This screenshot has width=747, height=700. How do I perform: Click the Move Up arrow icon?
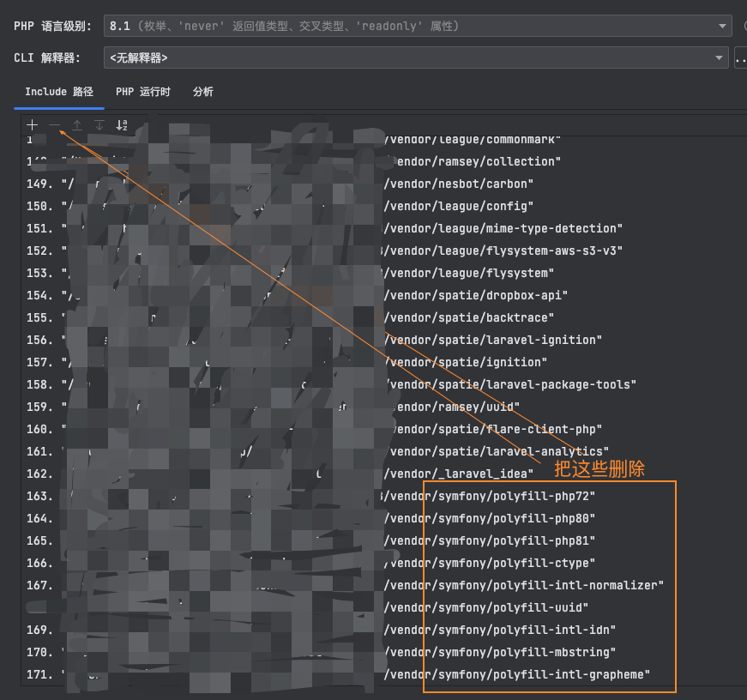click(x=76, y=125)
